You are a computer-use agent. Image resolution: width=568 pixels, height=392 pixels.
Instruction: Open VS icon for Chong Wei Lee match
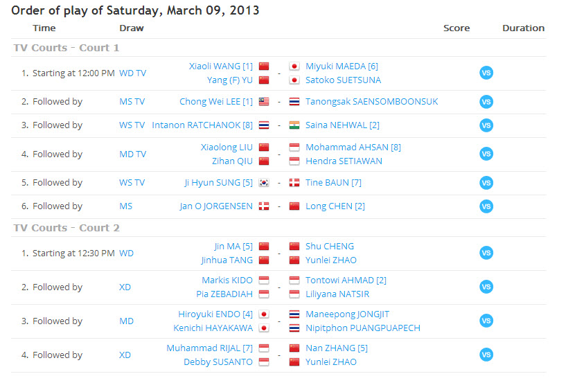click(x=486, y=102)
